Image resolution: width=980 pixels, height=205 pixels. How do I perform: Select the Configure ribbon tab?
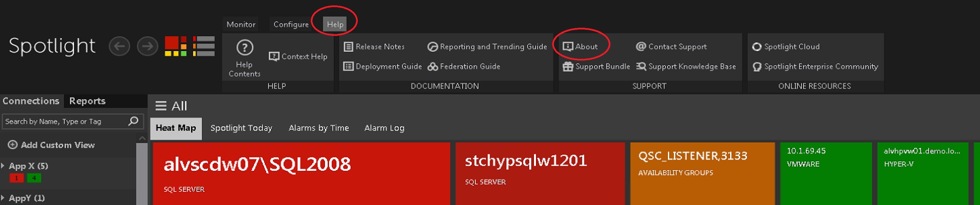[x=291, y=25]
